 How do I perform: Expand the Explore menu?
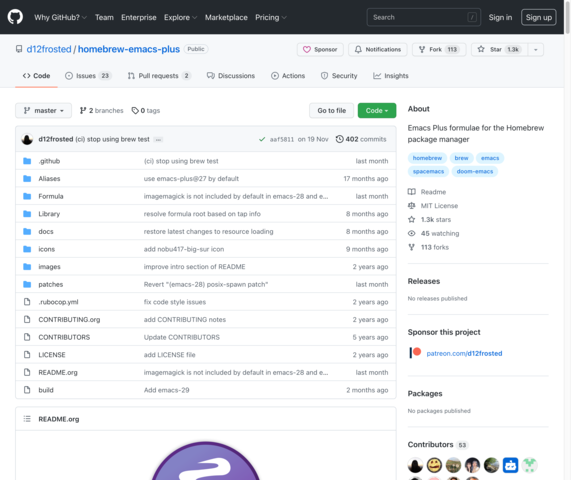[x=180, y=17]
